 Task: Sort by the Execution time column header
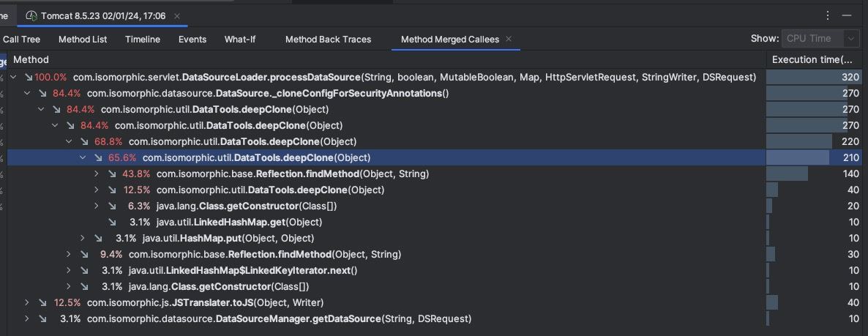pos(812,60)
